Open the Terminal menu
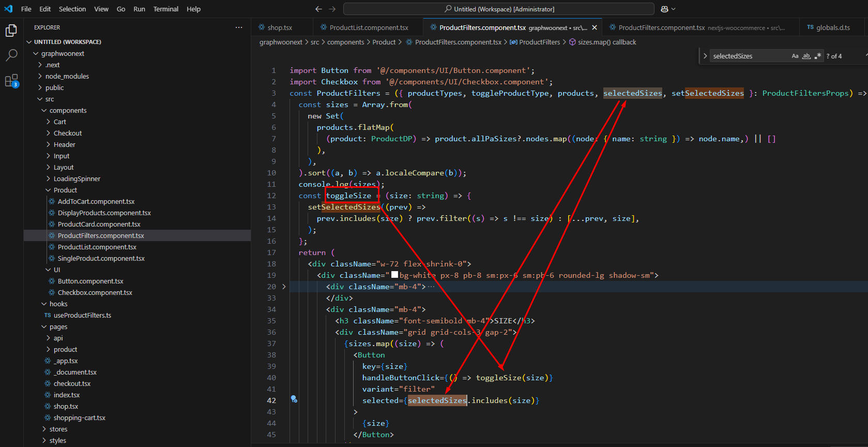Screen dimensions: 868x447 coord(165,9)
